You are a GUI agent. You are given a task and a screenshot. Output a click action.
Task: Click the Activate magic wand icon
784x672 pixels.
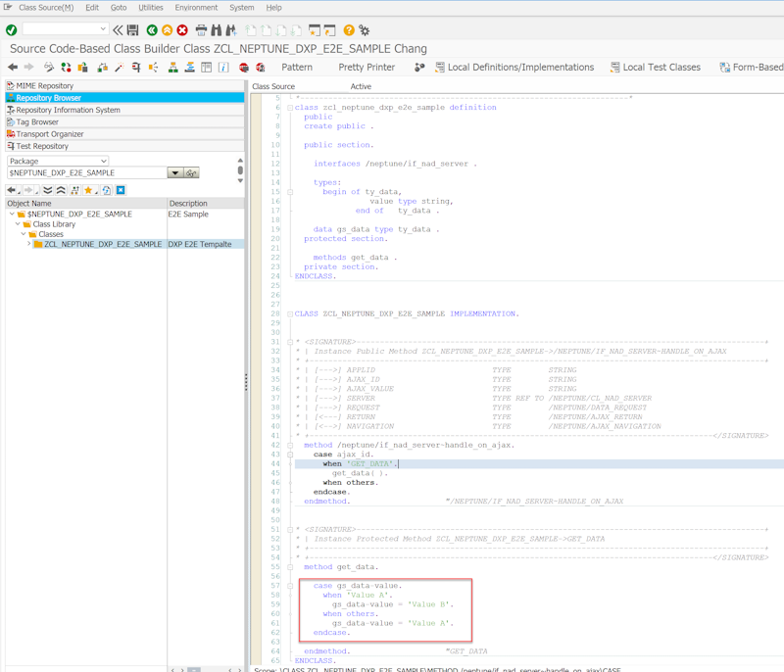click(119, 67)
